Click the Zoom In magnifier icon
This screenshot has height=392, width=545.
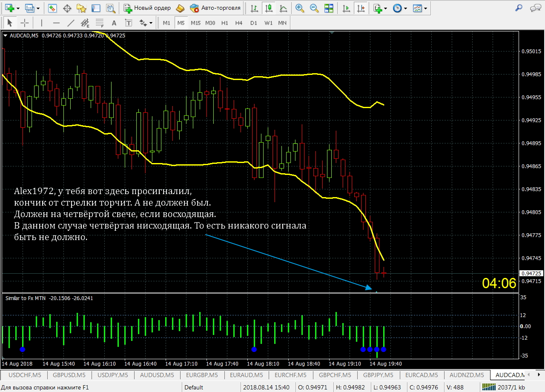tap(300, 8)
